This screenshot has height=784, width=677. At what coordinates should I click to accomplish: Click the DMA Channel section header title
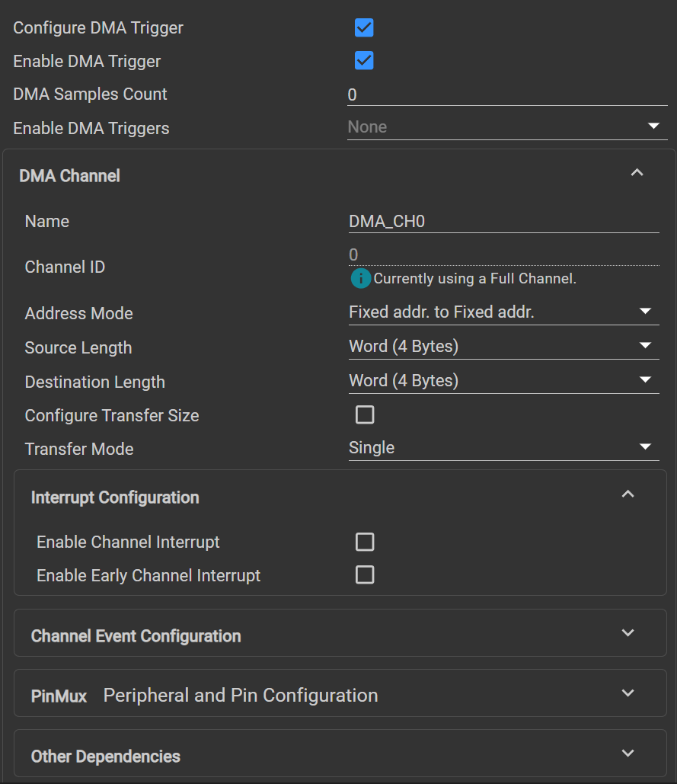(x=70, y=176)
